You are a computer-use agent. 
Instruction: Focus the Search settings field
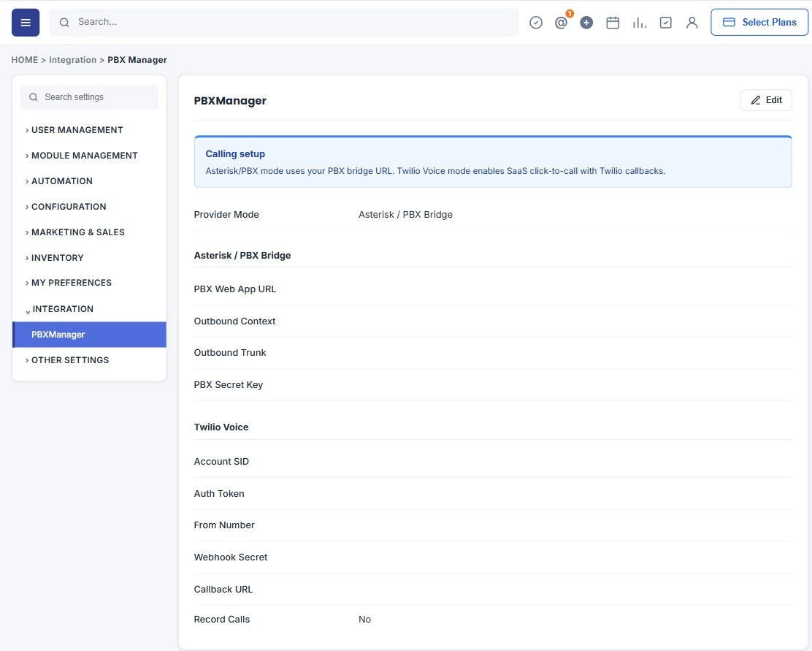pyautogui.click(x=89, y=97)
